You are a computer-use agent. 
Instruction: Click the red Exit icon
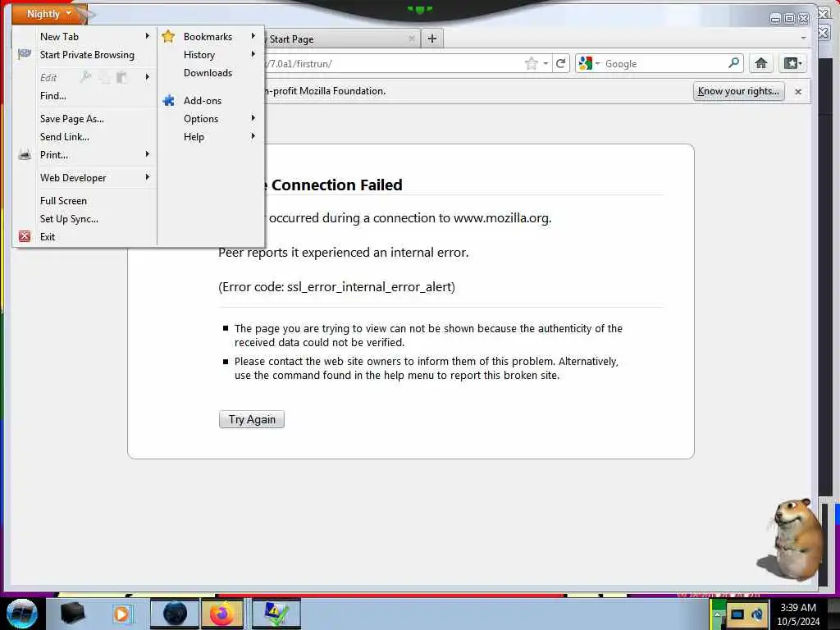(25, 236)
